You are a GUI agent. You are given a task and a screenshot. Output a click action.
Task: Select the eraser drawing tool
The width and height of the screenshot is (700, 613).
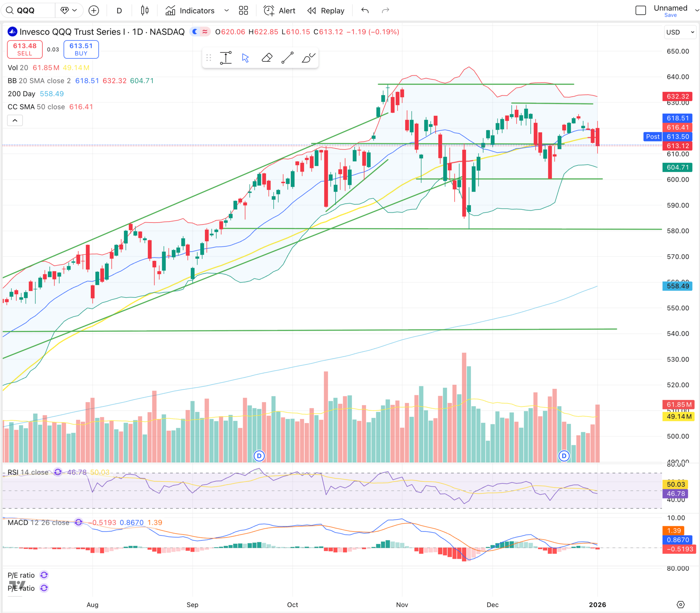pyautogui.click(x=267, y=58)
